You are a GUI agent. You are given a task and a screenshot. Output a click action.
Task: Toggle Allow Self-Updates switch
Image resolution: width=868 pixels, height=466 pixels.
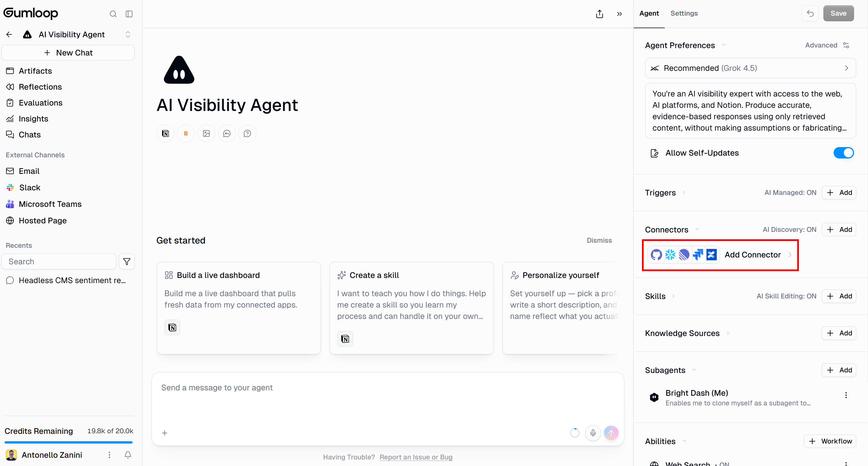(844, 153)
